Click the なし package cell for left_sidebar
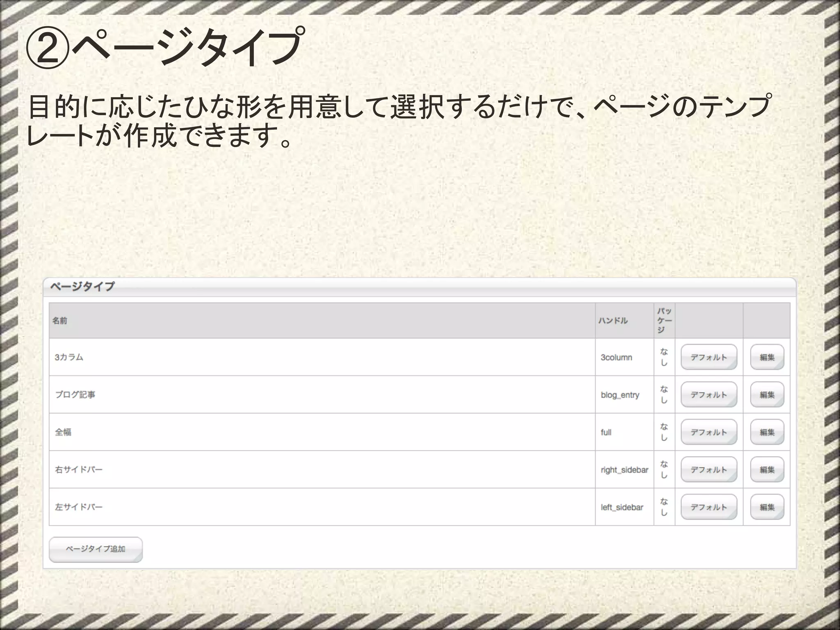 664,507
